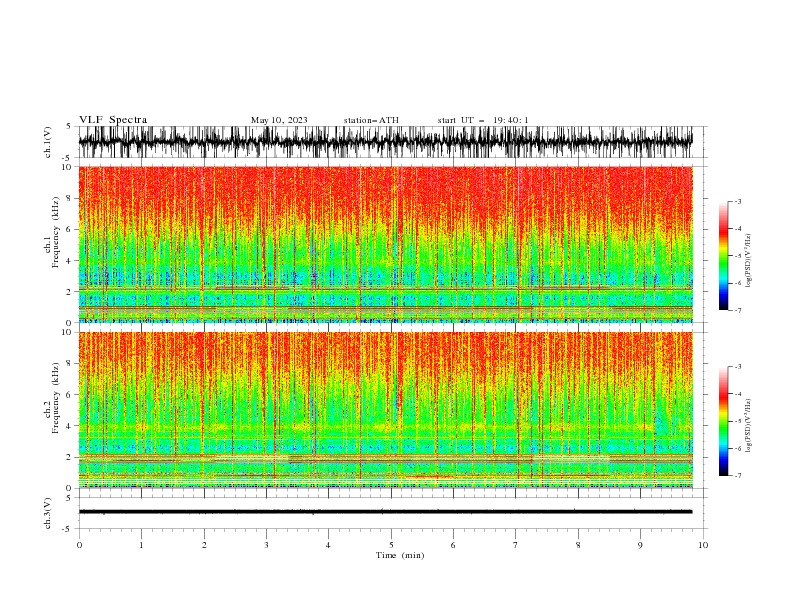Click the '4' frequency tick on ch.1 axis
The image size is (792, 612).
click(69, 261)
